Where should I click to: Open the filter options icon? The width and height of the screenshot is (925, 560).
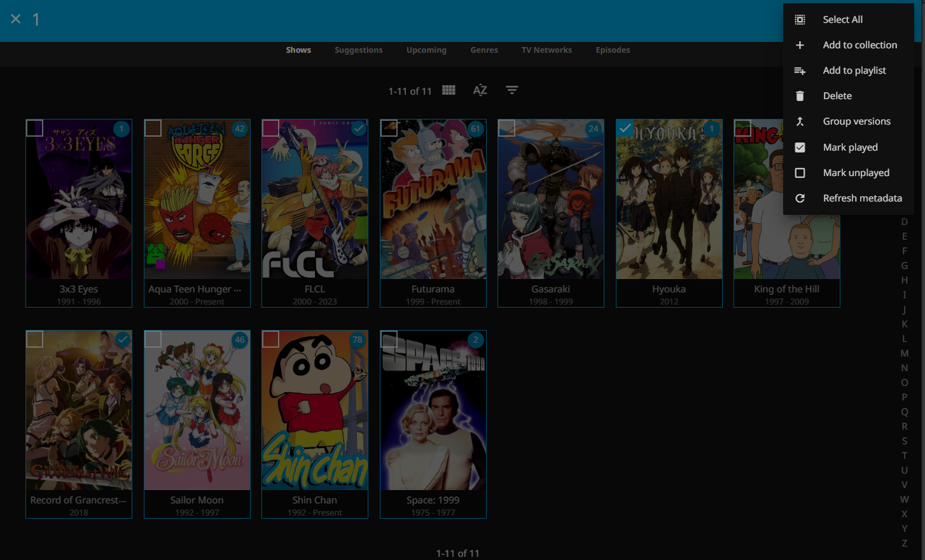point(511,90)
